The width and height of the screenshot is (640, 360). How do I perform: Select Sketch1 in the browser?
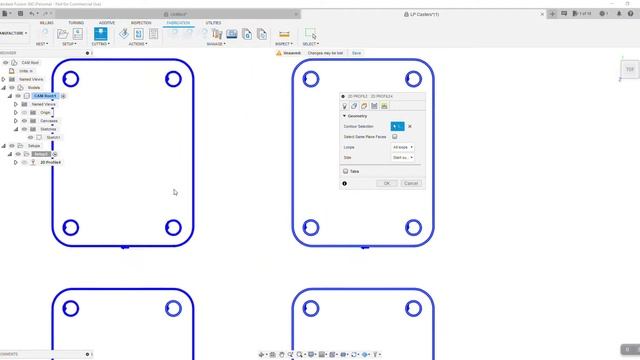click(53, 138)
